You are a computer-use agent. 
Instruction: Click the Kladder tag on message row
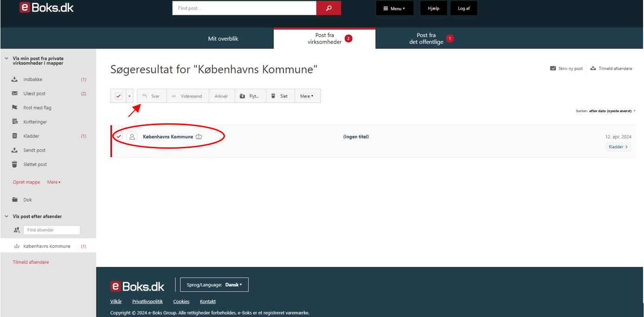tap(618, 147)
